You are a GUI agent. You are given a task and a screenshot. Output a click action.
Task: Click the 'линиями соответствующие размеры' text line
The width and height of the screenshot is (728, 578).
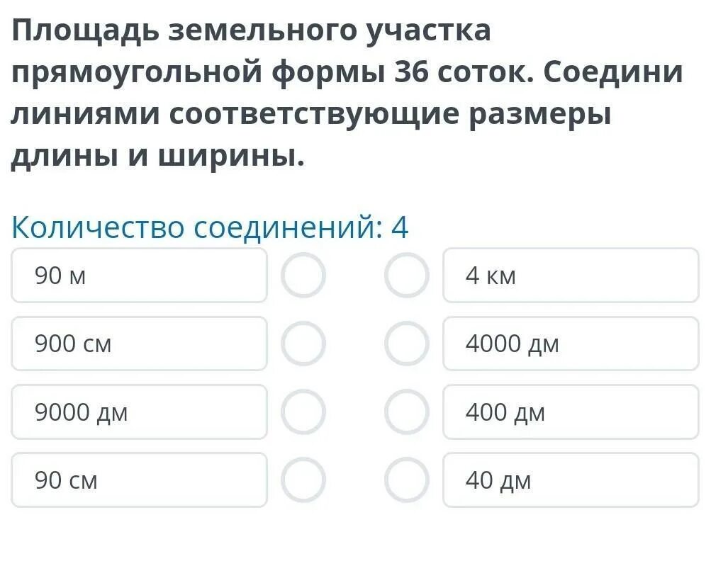[x=310, y=114]
